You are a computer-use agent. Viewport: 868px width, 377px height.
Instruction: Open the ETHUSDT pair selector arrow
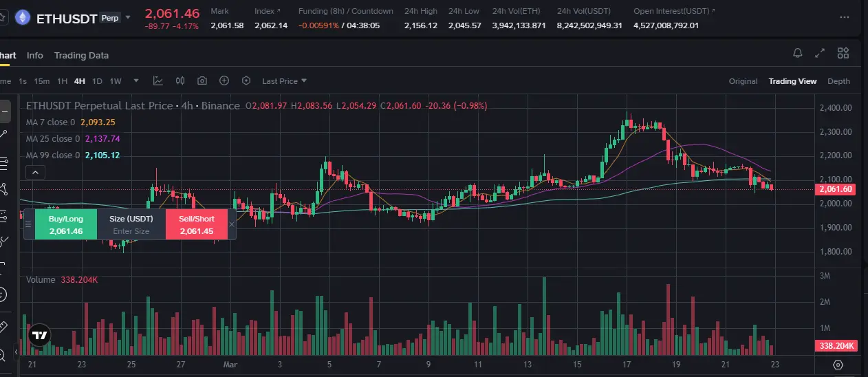point(128,18)
